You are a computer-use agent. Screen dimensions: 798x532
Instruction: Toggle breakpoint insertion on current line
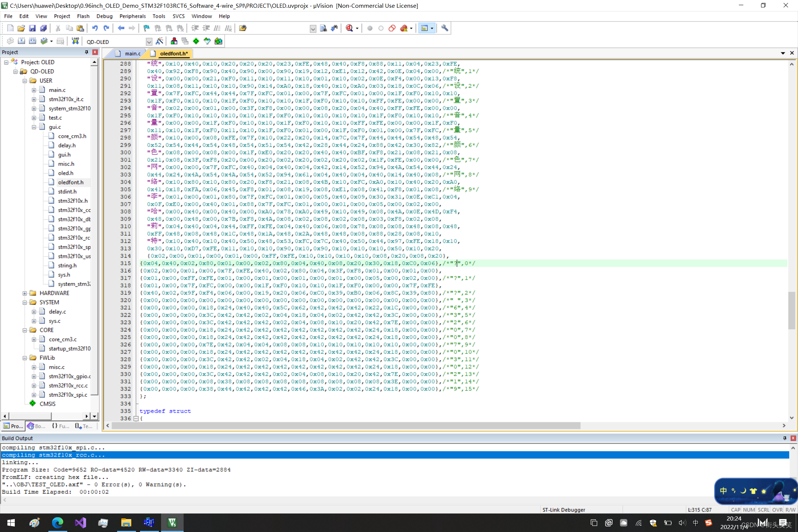[x=370, y=28]
